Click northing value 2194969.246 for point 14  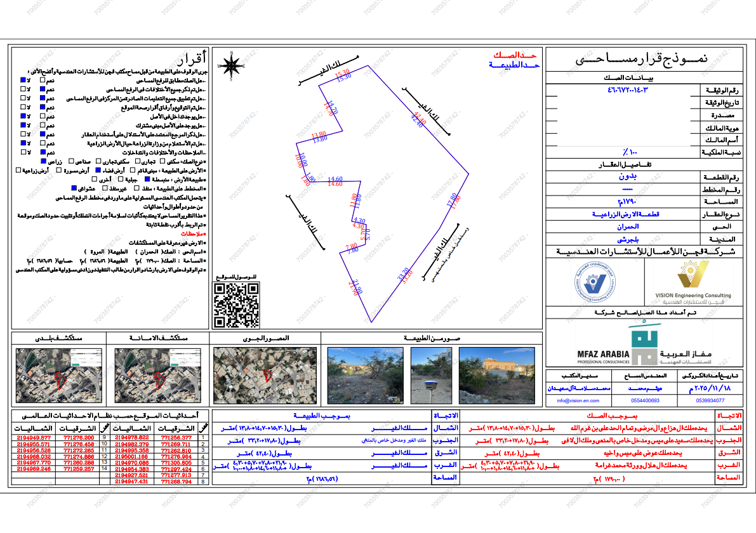pyautogui.click(x=34, y=468)
